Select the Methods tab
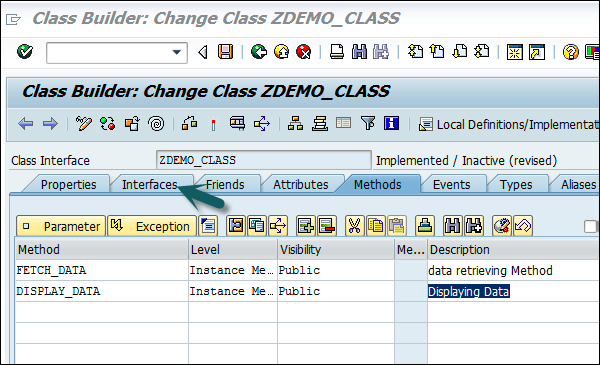The width and height of the screenshot is (600, 365). pyautogui.click(x=377, y=184)
